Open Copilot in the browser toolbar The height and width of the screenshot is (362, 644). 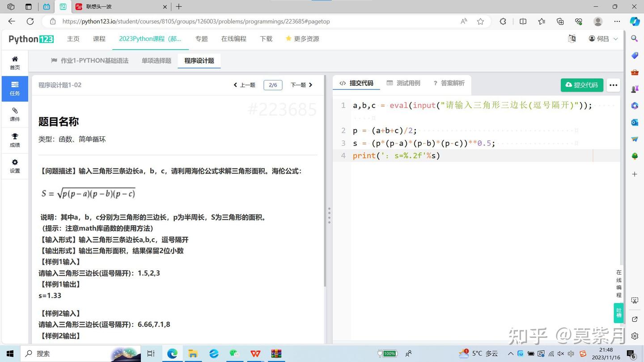[635, 21]
